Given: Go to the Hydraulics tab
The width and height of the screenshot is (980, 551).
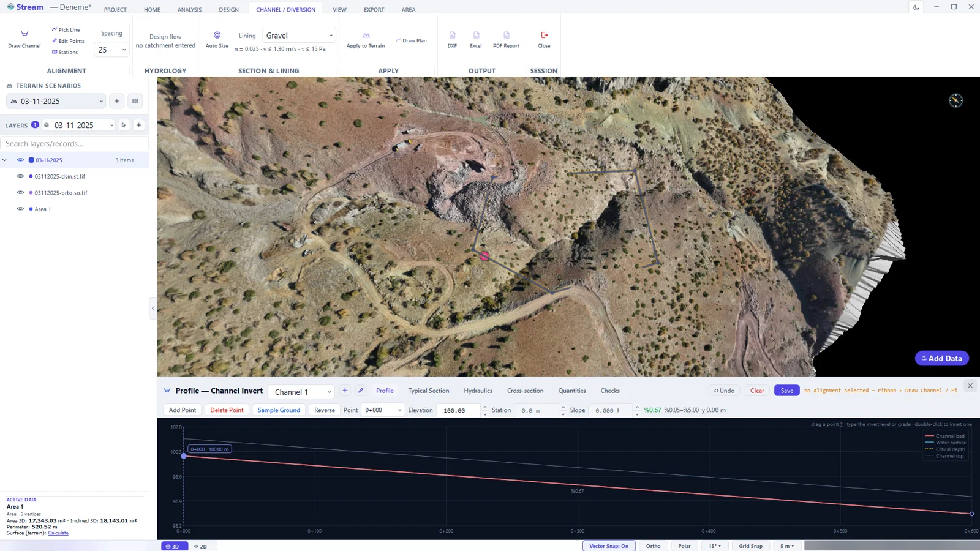Looking at the screenshot, I should (478, 391).
